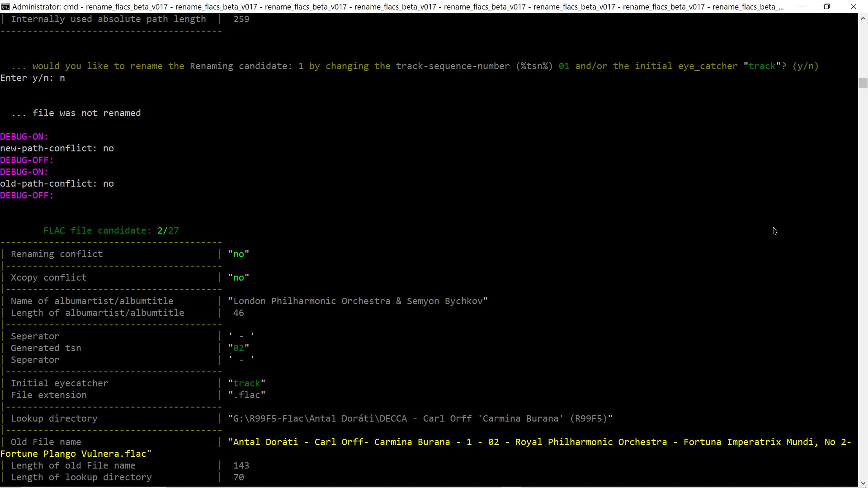Viewport: 868px width, 488px height.
Task: Click the 'Enter y/n: n' prompt line
Action: tap(33, 78)
